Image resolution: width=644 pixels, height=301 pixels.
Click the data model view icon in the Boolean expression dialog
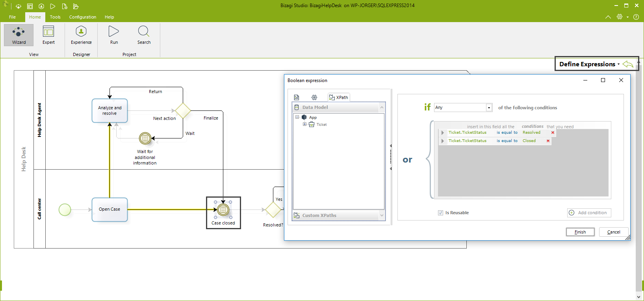coord(297,97)
